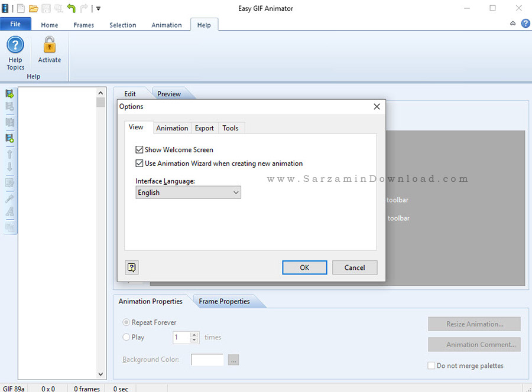Viewport: 532px width, 392px height.
Task: Click the Activate padlock icon
Action: [50, 44]
